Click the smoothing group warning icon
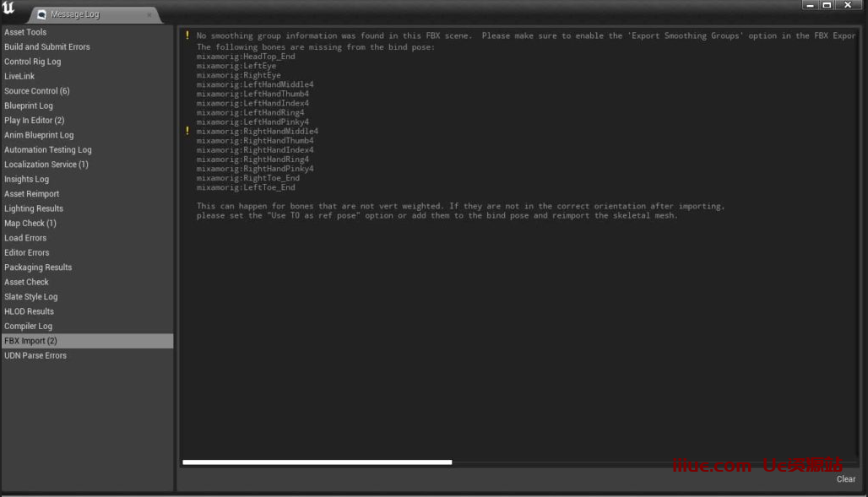This screenshot has width=868, height=497. tap(187, 36)
